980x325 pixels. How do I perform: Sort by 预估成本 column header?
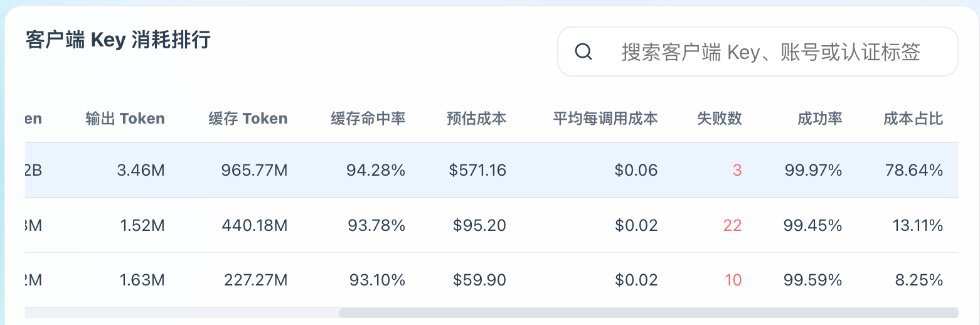coord(476,119)
